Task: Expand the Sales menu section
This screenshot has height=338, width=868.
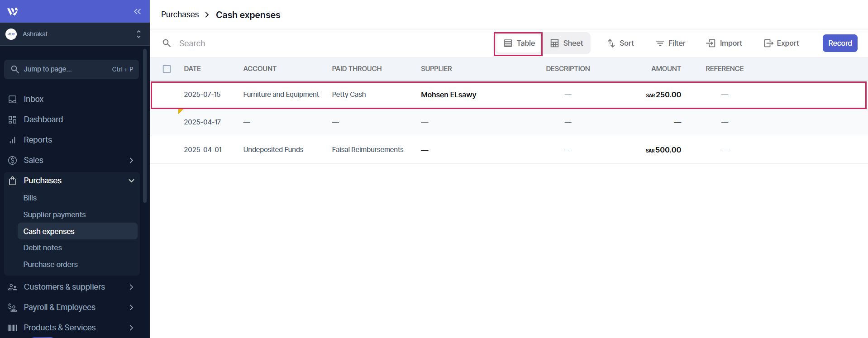Action: point(131,160)
